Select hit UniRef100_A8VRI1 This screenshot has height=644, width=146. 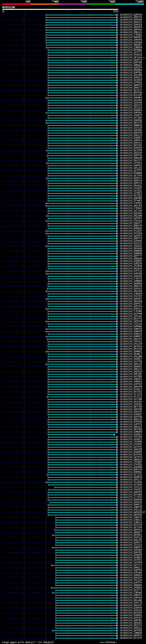(x=131, y=636)
